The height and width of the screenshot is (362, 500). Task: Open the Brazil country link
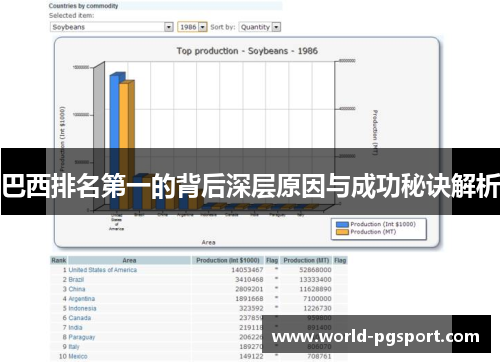[x=76, y=280]
